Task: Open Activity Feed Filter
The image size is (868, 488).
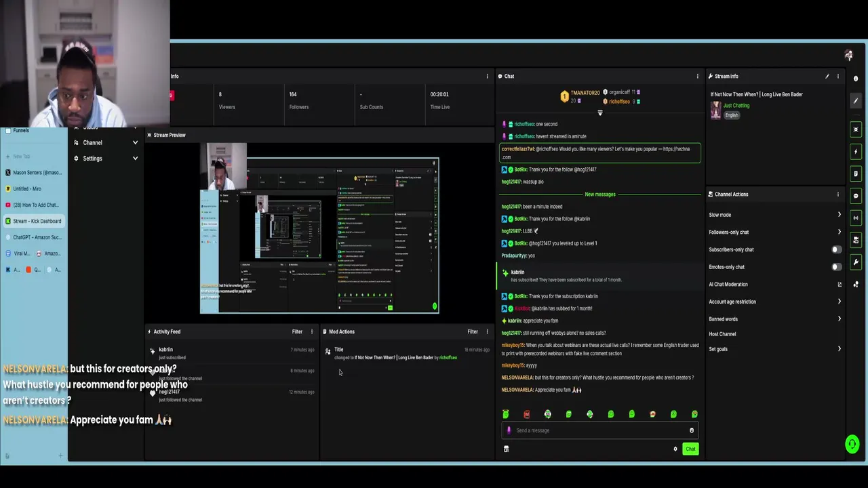Action: coord(297,332)
